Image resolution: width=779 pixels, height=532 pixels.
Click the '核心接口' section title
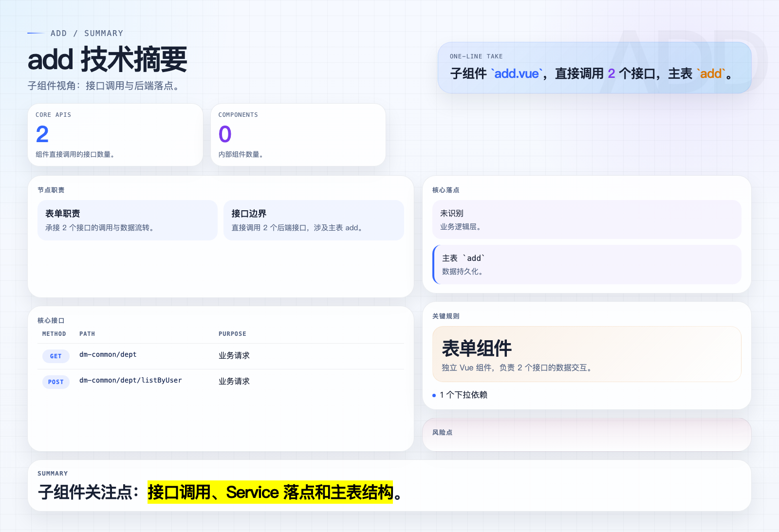[x=51, y=320]
